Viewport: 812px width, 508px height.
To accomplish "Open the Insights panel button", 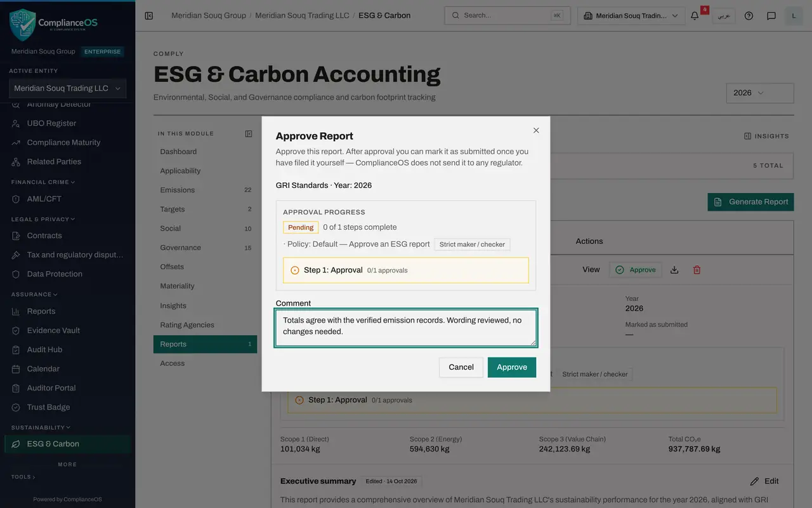I will pos(766,136).
